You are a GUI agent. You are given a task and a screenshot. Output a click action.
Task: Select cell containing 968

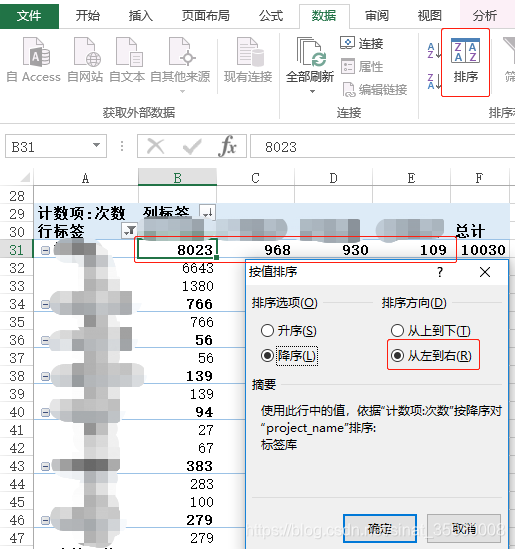coord(256,250)
